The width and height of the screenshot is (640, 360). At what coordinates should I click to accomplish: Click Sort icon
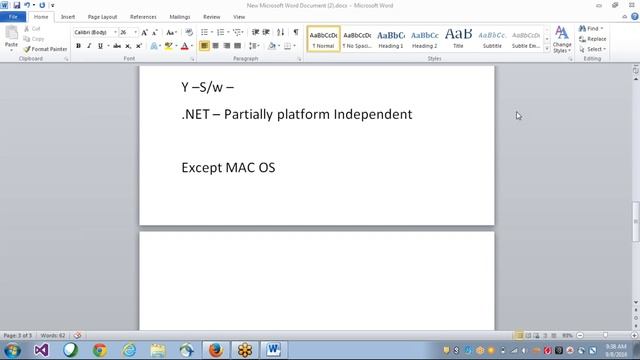pos(280,32)
